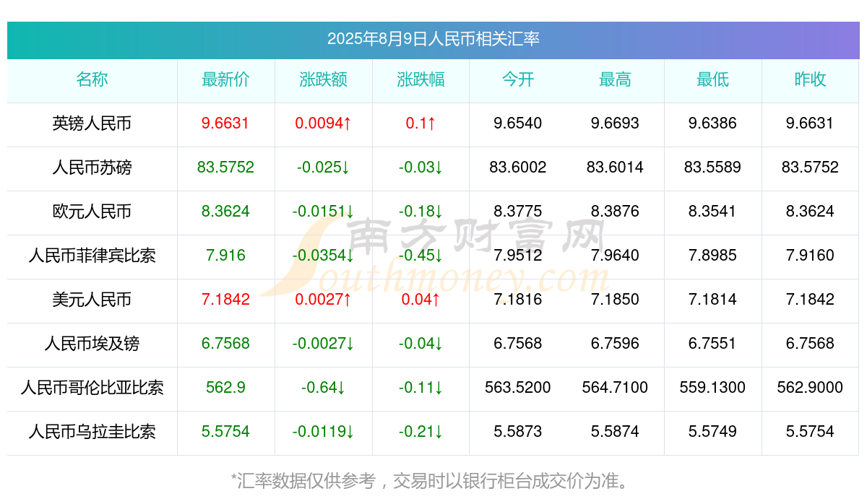The image size is (867, 504).
Task: Click latest price 9.6631 in red
Action: (x=225, y=123)
